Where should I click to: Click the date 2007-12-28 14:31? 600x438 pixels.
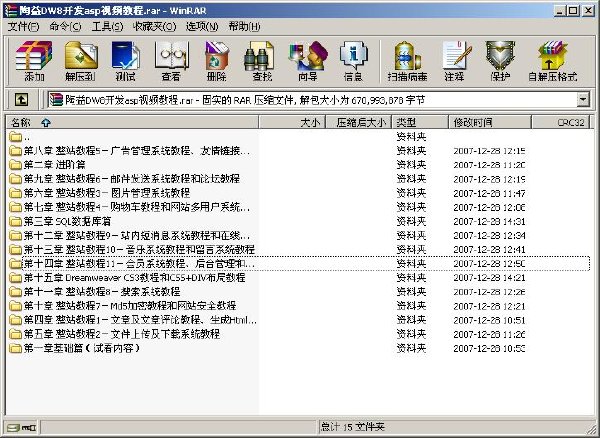point(489,221)
